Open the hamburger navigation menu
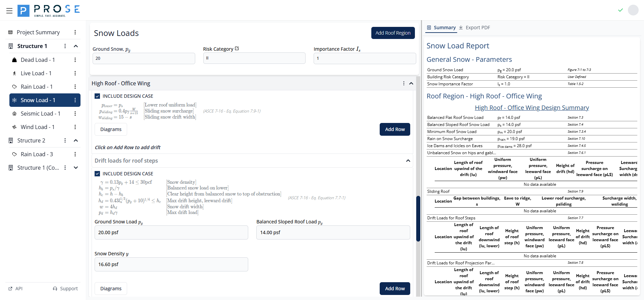This screenshot has height=300, width=644. (x=9, y=11)
